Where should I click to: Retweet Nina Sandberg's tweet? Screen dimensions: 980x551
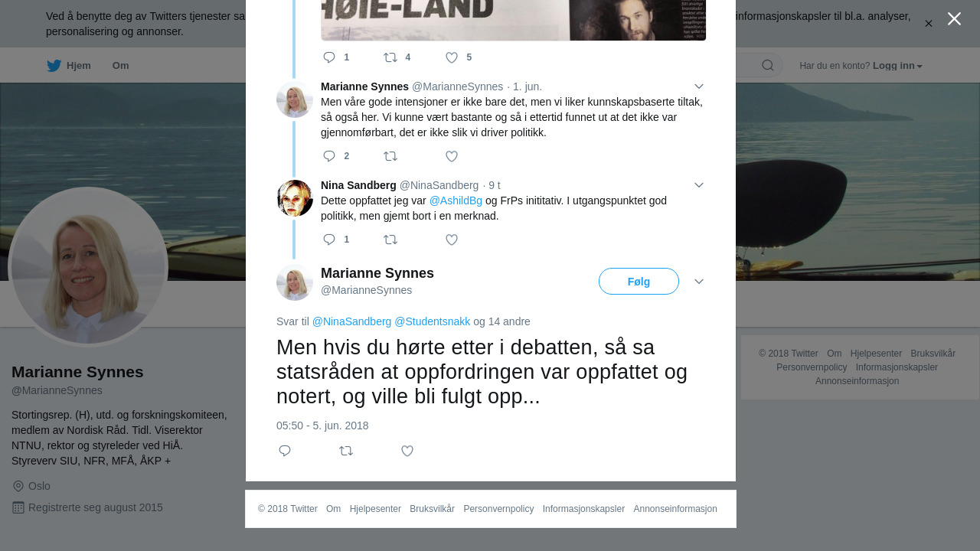390,240
